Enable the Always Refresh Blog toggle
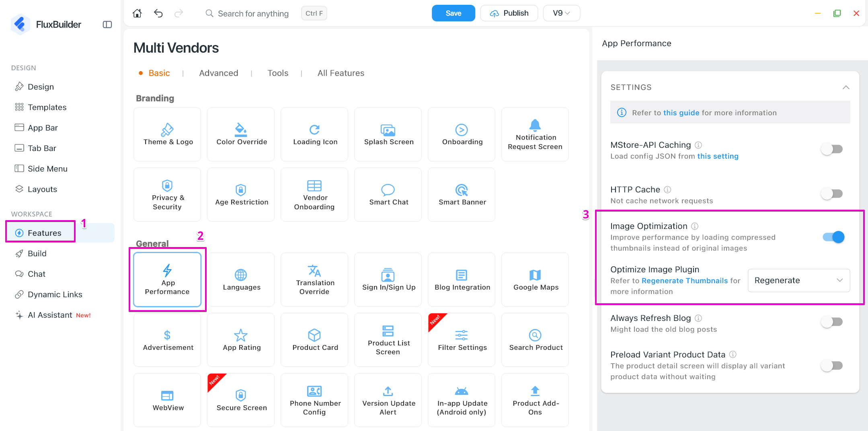 (832, 322)
